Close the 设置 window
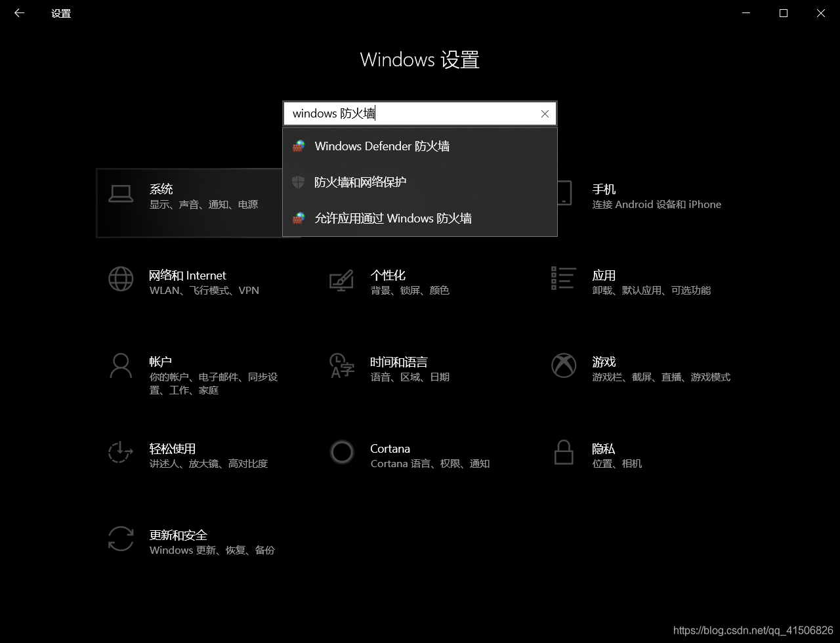 point(821,13)
